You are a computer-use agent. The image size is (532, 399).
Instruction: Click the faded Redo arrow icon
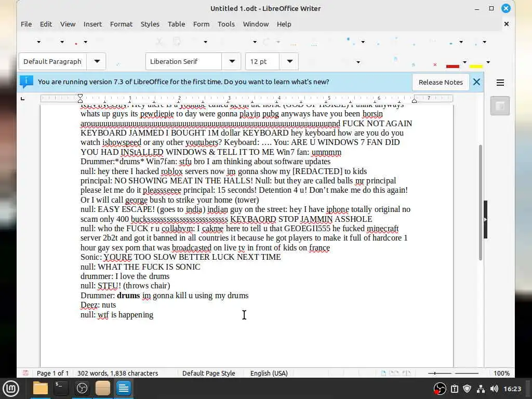point(267,42)
